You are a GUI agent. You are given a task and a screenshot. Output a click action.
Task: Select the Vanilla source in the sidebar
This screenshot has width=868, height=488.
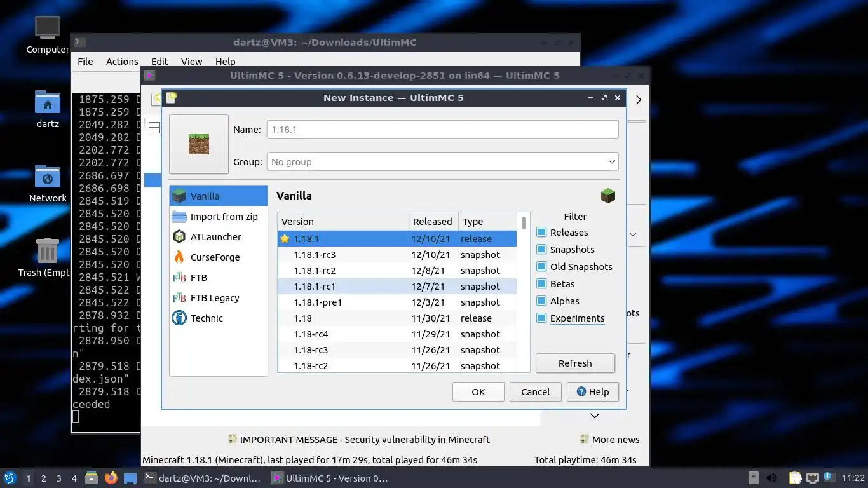pos(219,196)
